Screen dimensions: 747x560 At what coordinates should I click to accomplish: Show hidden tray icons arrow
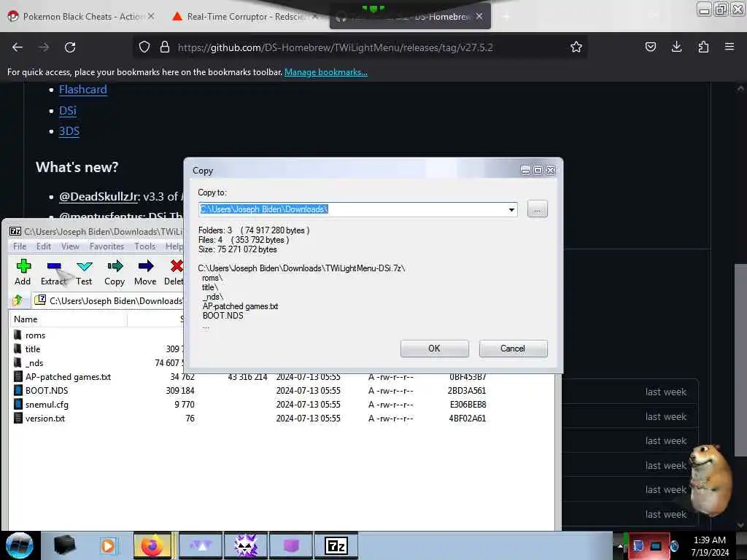(x=620, y=546)
